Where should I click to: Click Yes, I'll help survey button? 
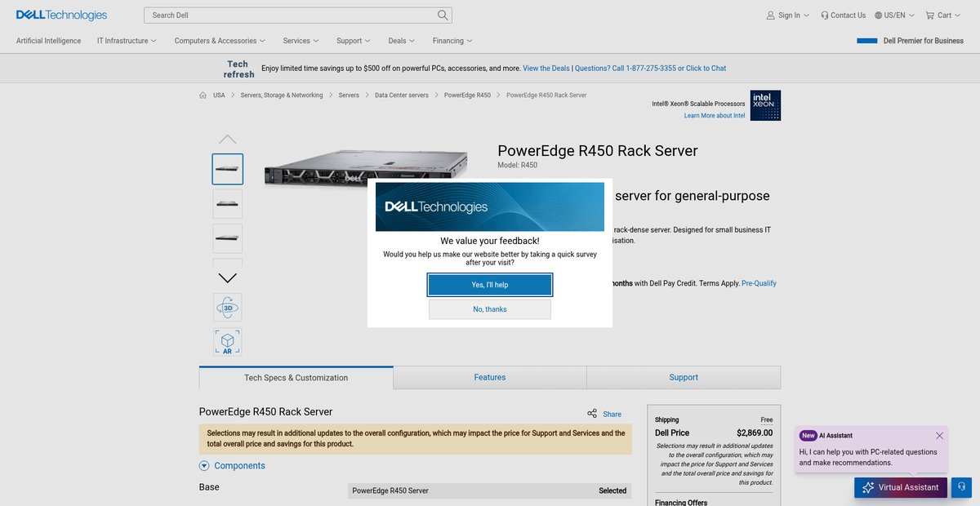[x=490, y=285]
